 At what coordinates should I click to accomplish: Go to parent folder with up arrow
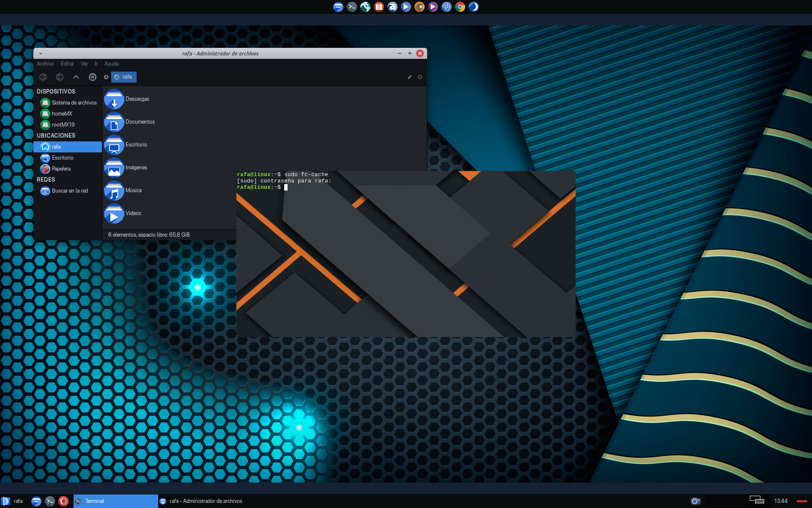point(76,77)
